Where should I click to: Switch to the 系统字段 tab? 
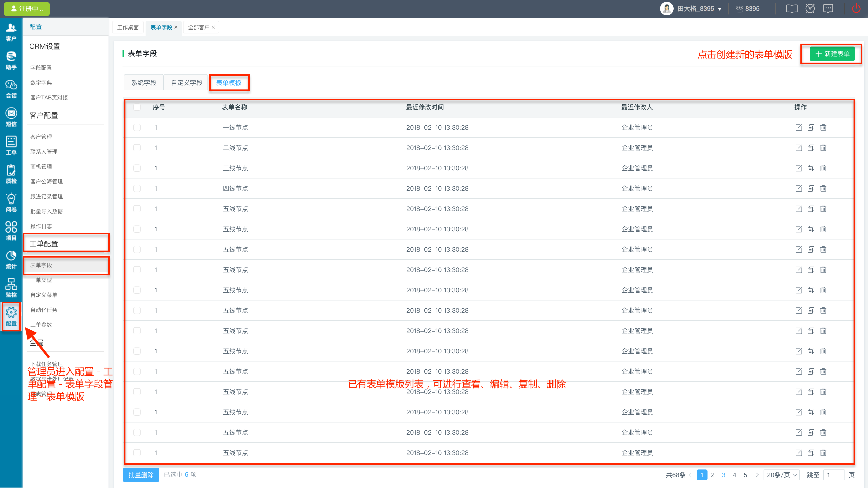coord(144,82)
